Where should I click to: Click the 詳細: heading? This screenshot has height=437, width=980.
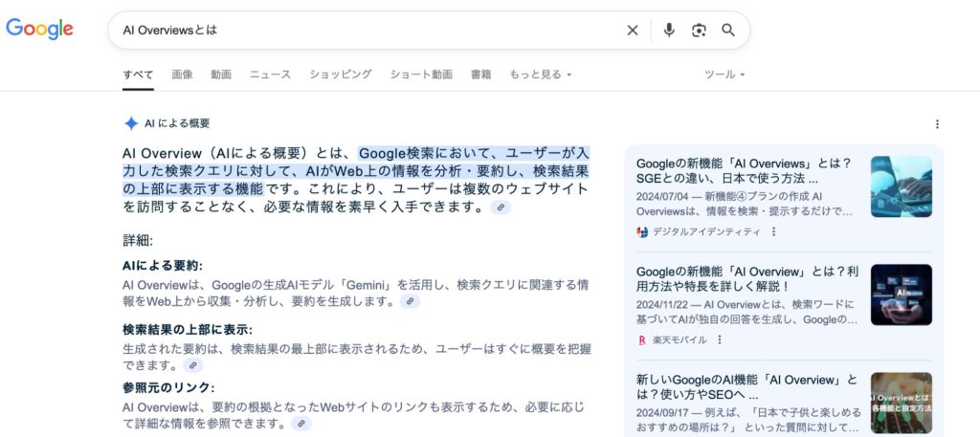(x=138, y=240)
